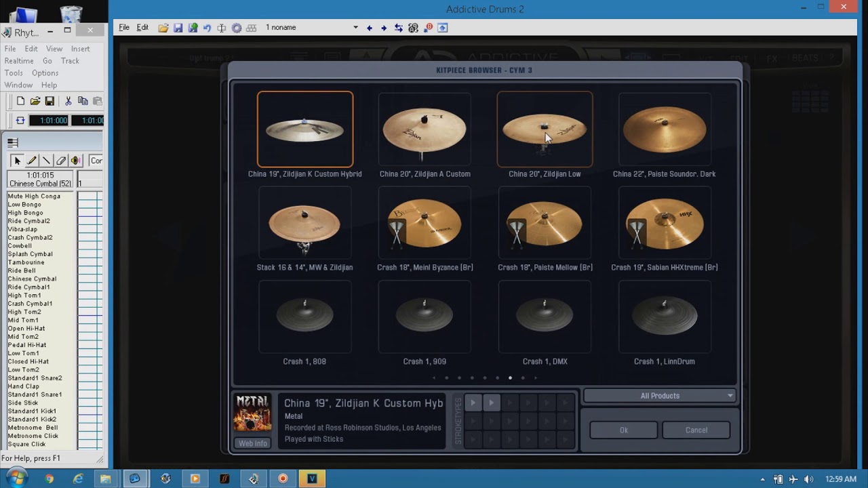Select the China 19" Zildjian K Custom Hybrid cymbal
This screenshot has height=488, width=868.
point(305,129)
